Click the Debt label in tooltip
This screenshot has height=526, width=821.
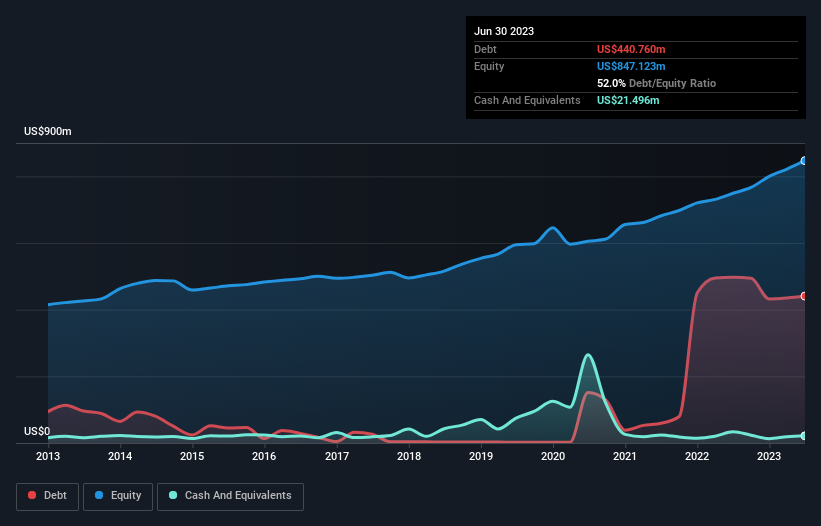point(485,49)
